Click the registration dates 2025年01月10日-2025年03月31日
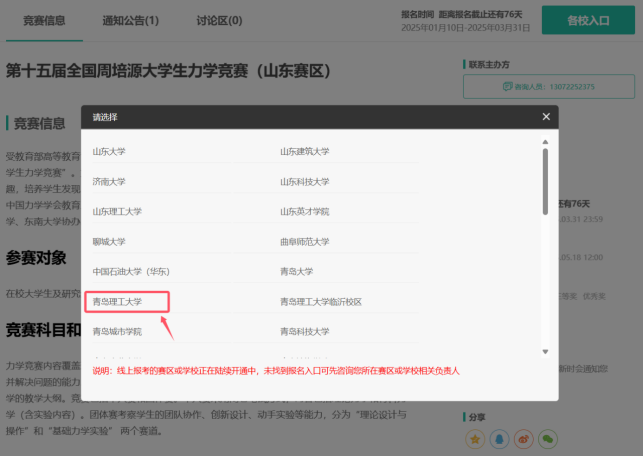This screenshot has width=643, height=457. point(465,28)
